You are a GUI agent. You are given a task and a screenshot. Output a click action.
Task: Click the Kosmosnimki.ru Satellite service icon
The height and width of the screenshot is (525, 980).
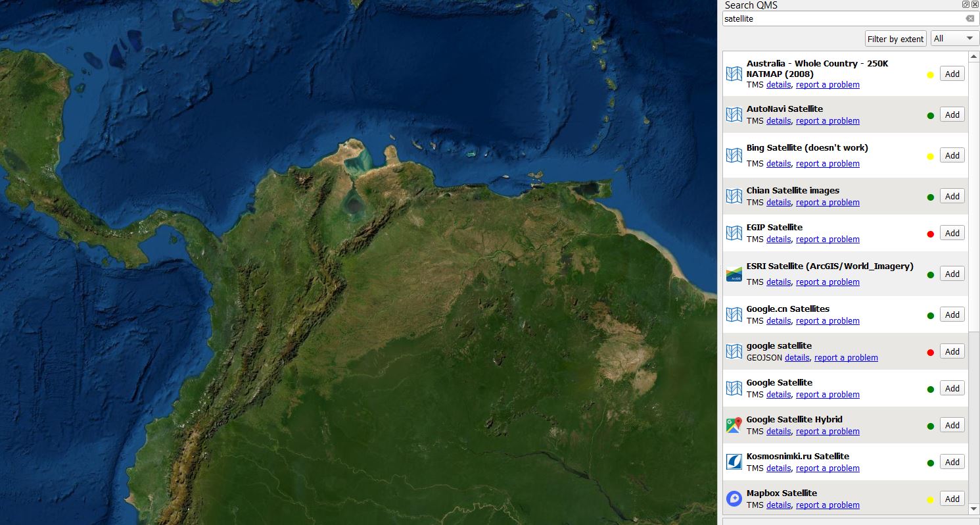pyautogui.click(x=734, y=463)
